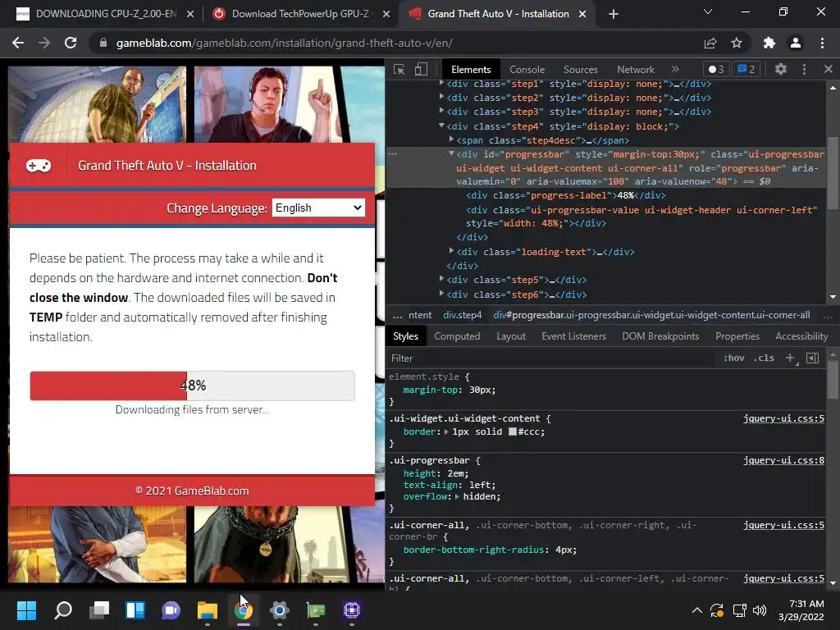Activate the DevTools inspect element picker

point(399,69)
